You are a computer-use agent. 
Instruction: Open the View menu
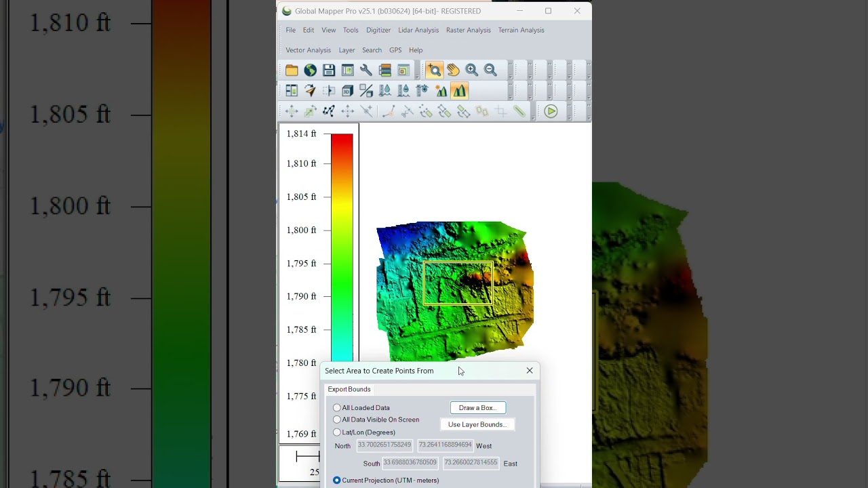[x=328, y=30]
